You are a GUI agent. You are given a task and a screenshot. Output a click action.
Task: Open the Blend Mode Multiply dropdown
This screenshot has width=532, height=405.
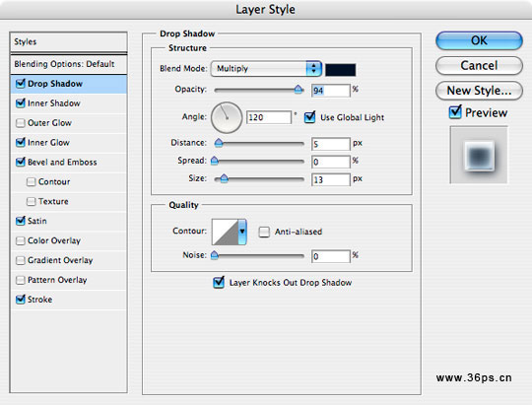pos(266,69)
